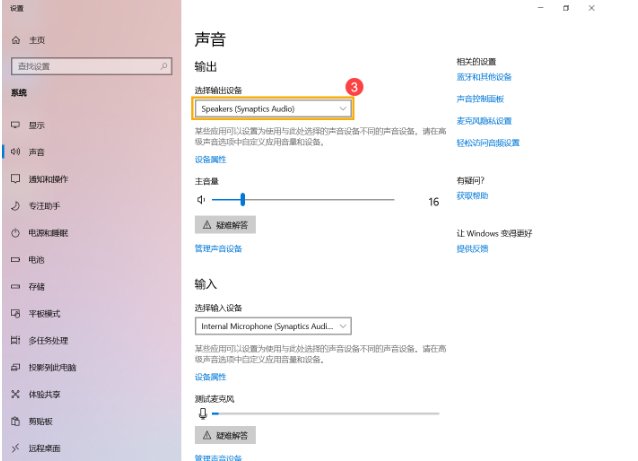Click the Home (主页) icon in sidebar
Viewport: 638px width, 461px height.
click(16, 40)
